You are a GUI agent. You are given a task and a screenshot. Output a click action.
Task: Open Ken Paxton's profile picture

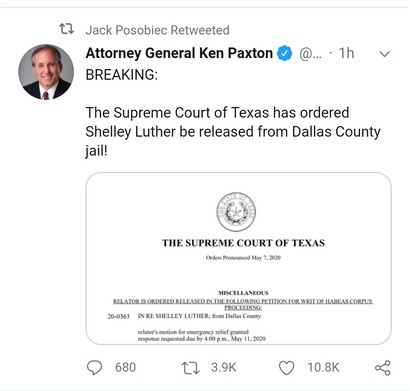point(46,72)
